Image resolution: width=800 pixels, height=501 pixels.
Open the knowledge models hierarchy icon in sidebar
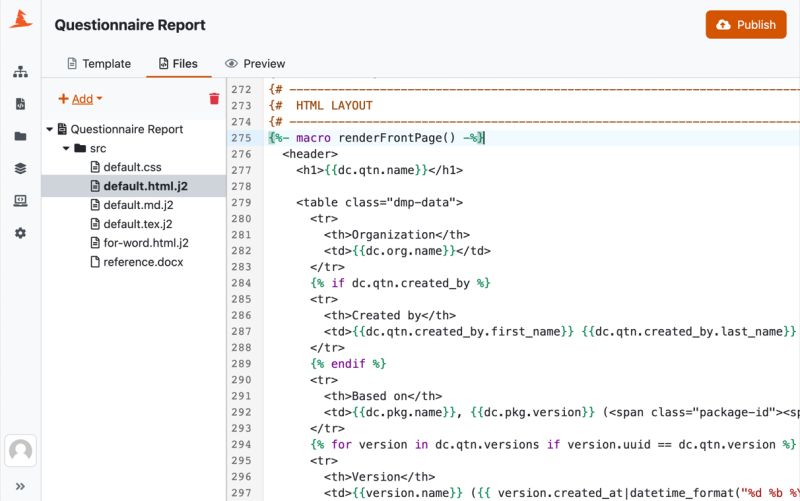tap(20, 72)
